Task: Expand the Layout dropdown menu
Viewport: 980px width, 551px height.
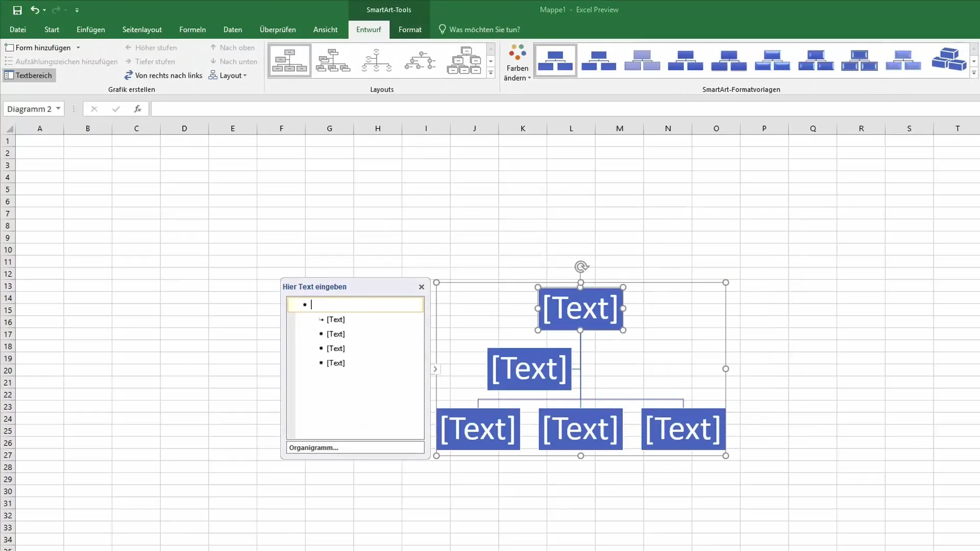Action: pyautogui.click(x=245, y=76)
